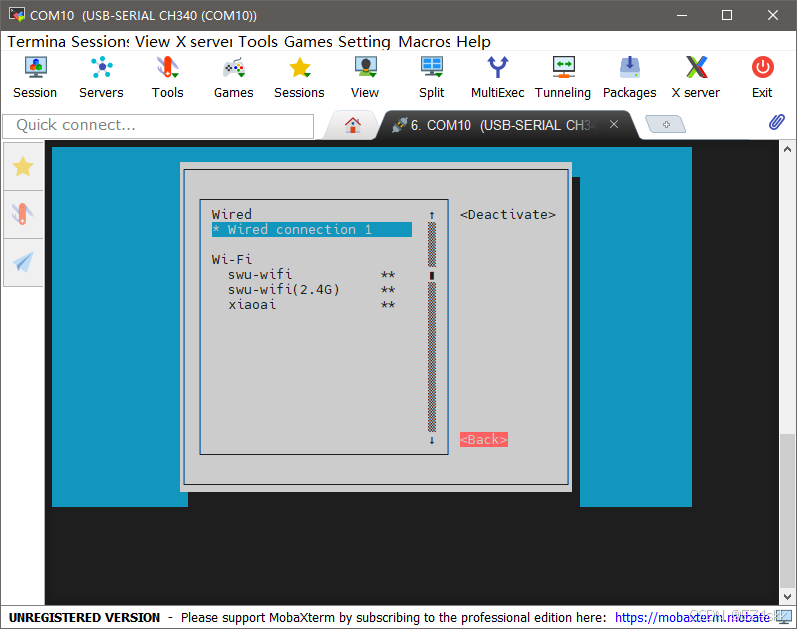Open the sidebar Tools knife icon
The image size is (797, 629).
tap(23, 214)
